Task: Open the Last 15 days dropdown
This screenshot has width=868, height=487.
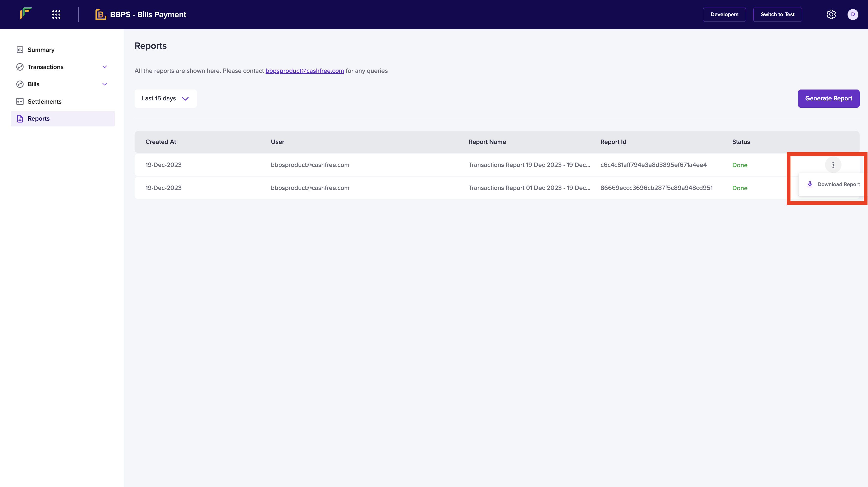Action: 165,98
